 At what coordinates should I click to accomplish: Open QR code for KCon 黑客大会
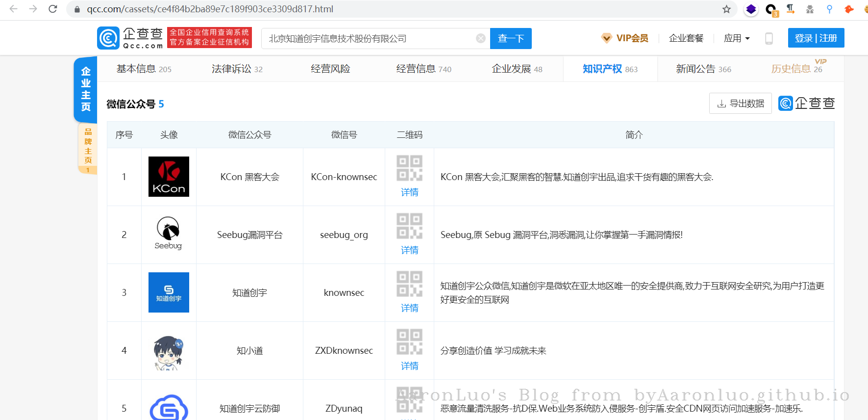[409, 168]
